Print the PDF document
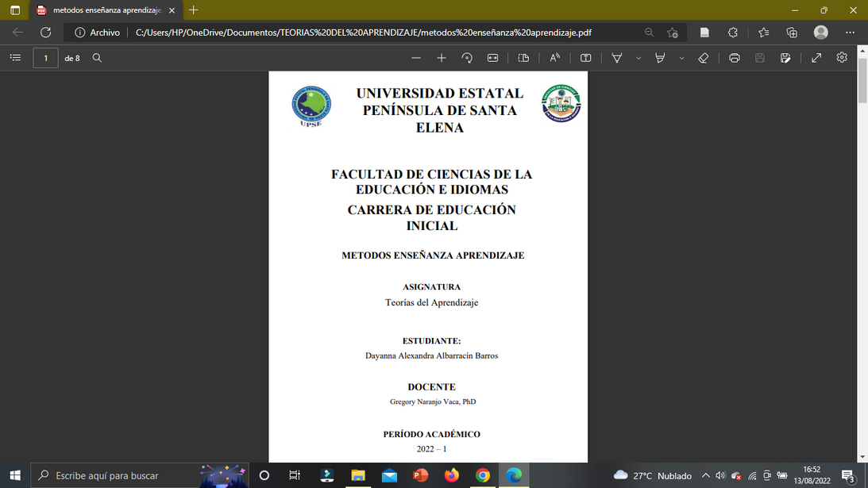The image size is (868, 488). pyautogui.click(x=735, y=58)
